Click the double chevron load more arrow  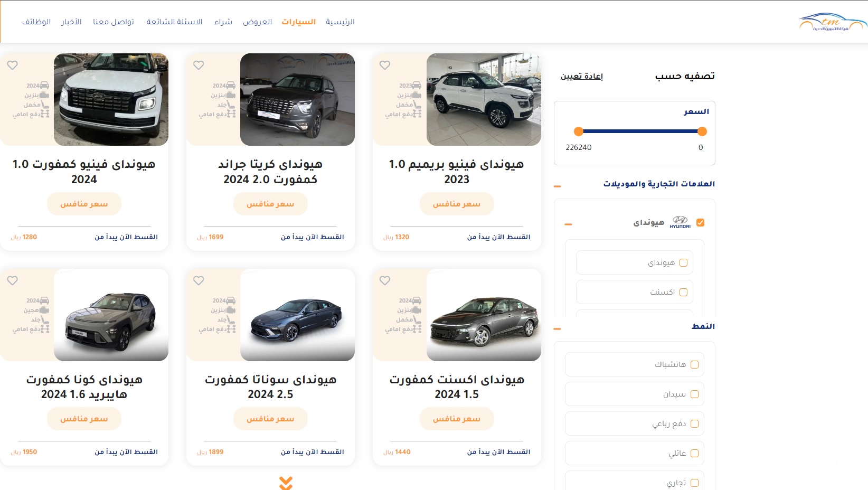(x=286, y=483)
